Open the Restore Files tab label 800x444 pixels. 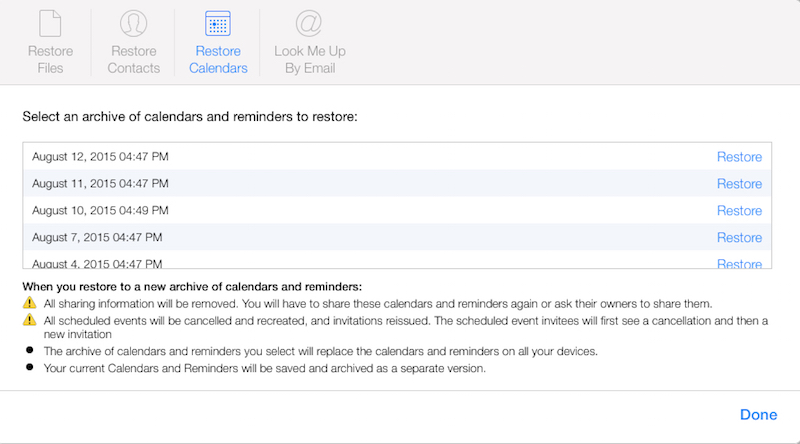(x=50, y=60)
